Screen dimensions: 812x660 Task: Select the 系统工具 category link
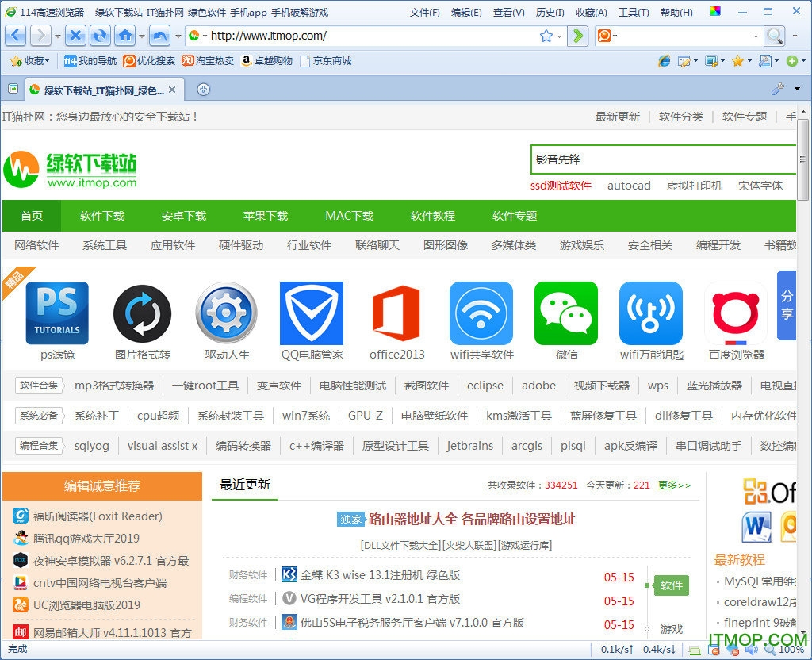point(105,245)
